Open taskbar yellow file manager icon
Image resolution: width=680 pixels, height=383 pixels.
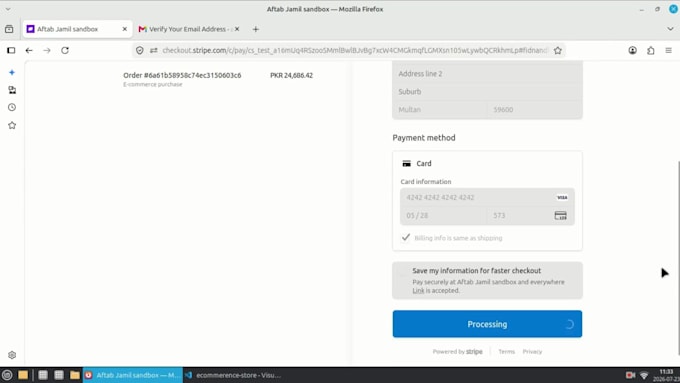[23, 375]
